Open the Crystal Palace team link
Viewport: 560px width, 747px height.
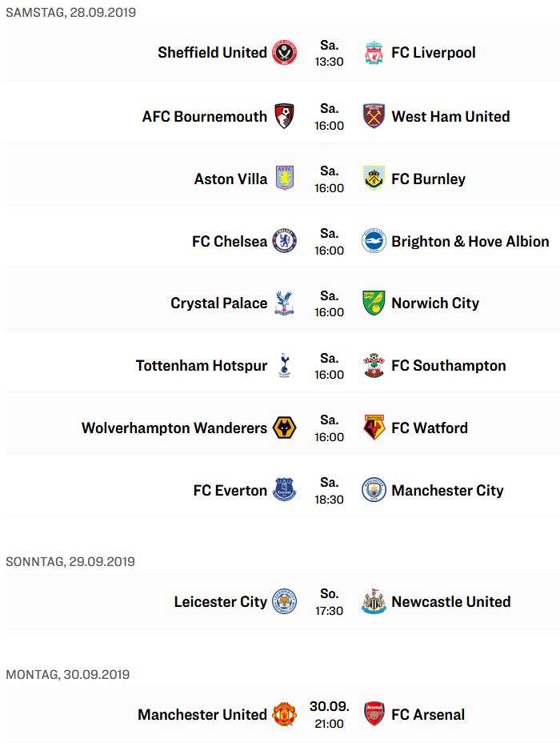[219, 303]
